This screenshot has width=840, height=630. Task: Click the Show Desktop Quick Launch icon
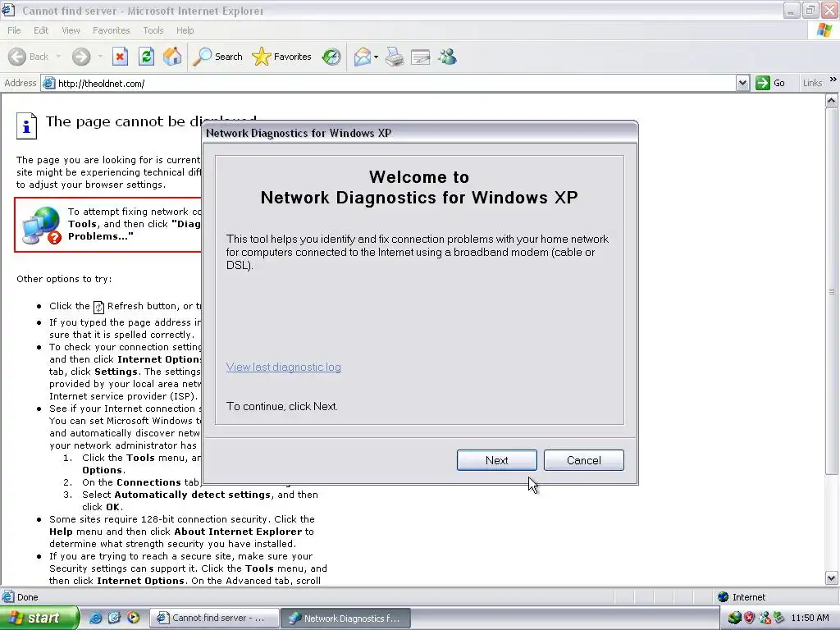[x=114, y=618]
